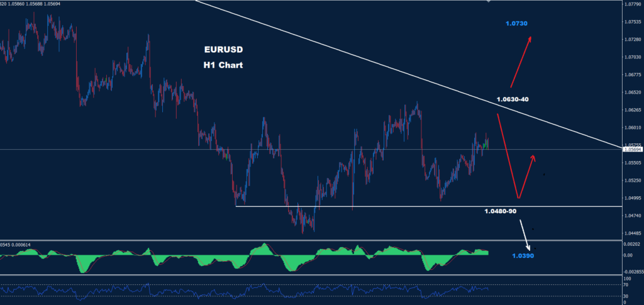Click the 1.0730 upper target label
The image size is (644, 305).
coord(516,24)
